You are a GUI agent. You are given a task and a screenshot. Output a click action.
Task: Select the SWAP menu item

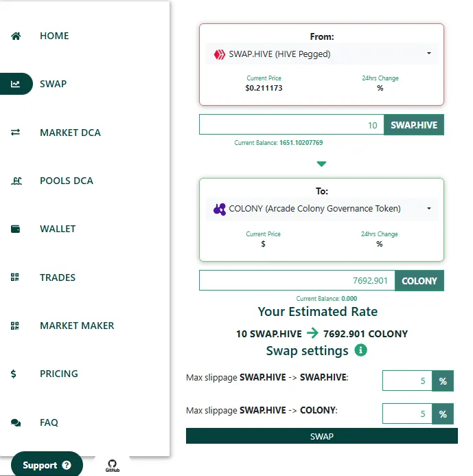coord(53,84)
